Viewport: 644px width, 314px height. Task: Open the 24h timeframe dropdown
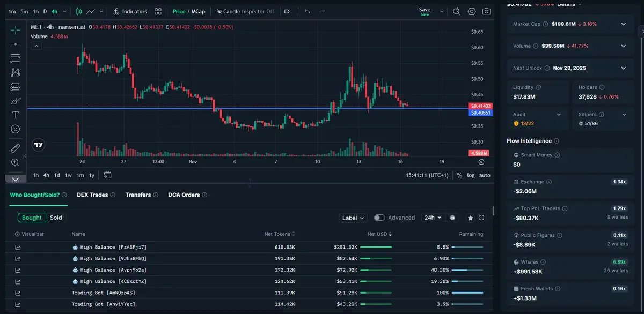[x=433, y=218]
